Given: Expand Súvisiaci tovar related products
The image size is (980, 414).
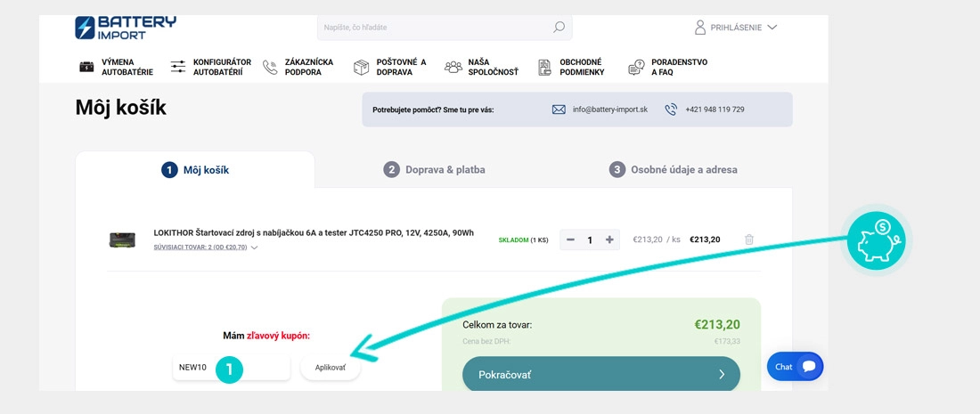Looking at the screenshot, I should click(x=206, y=248).
